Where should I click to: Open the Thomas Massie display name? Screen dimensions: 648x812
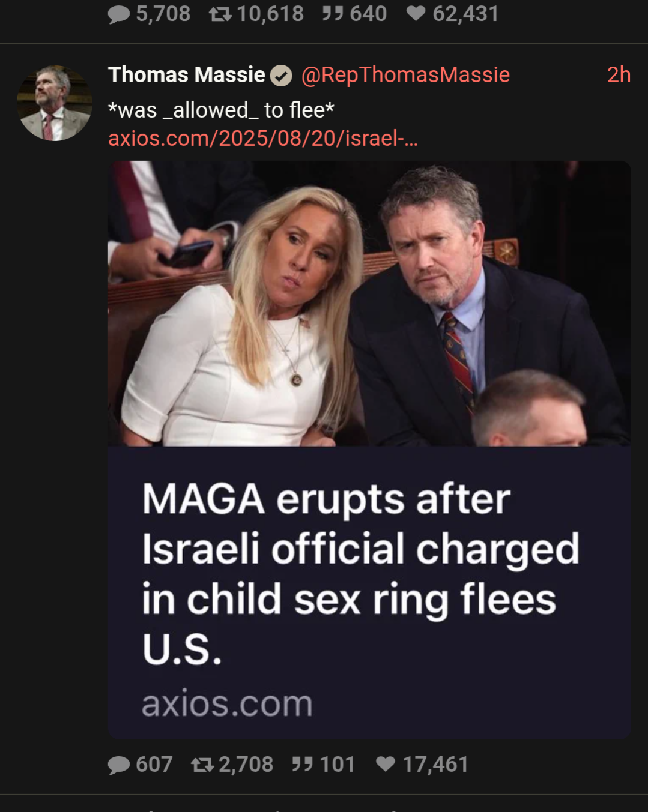187,75
